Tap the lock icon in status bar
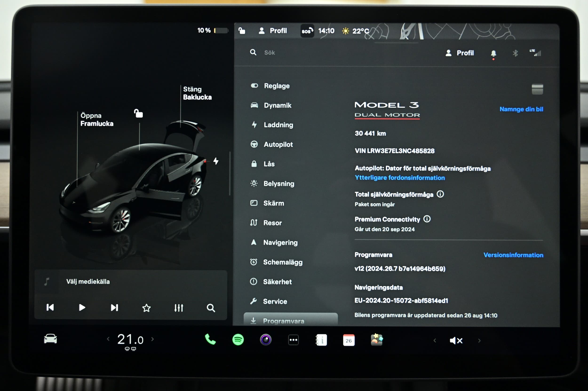This screenshot has width=588, height=391. [242, 31]
